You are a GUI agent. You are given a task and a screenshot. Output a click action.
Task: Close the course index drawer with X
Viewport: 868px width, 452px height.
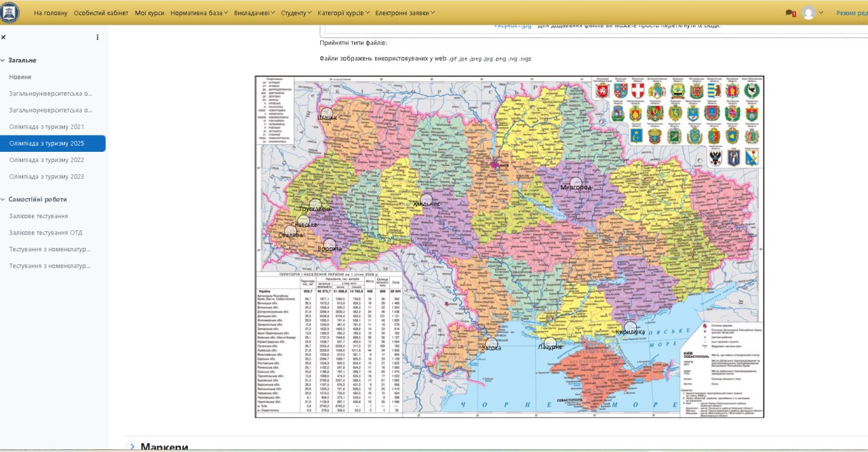click(3, 37)
